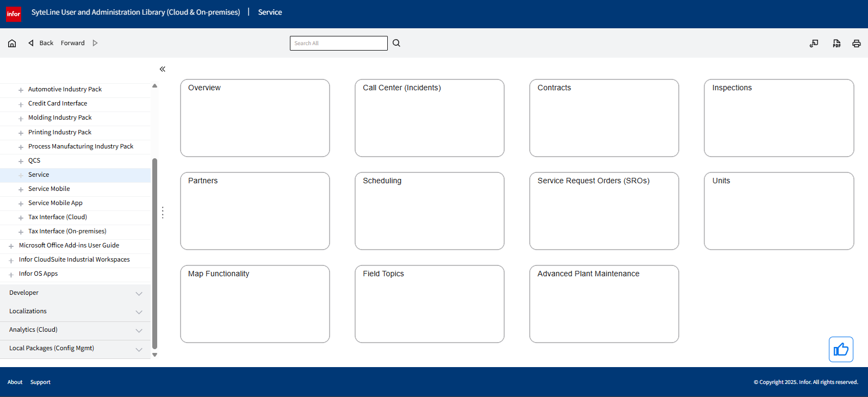Expand Automotive Industry Pack node

21,90
